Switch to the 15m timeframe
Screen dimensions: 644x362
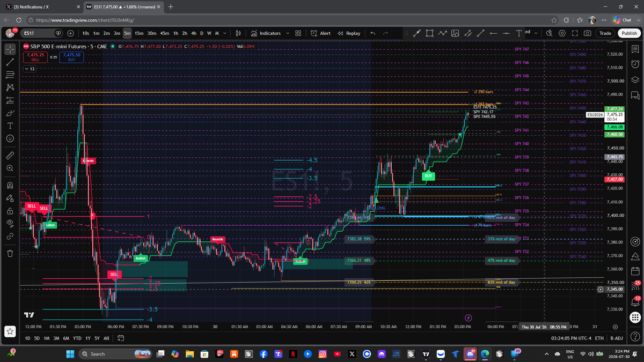[x=139, y=33]
